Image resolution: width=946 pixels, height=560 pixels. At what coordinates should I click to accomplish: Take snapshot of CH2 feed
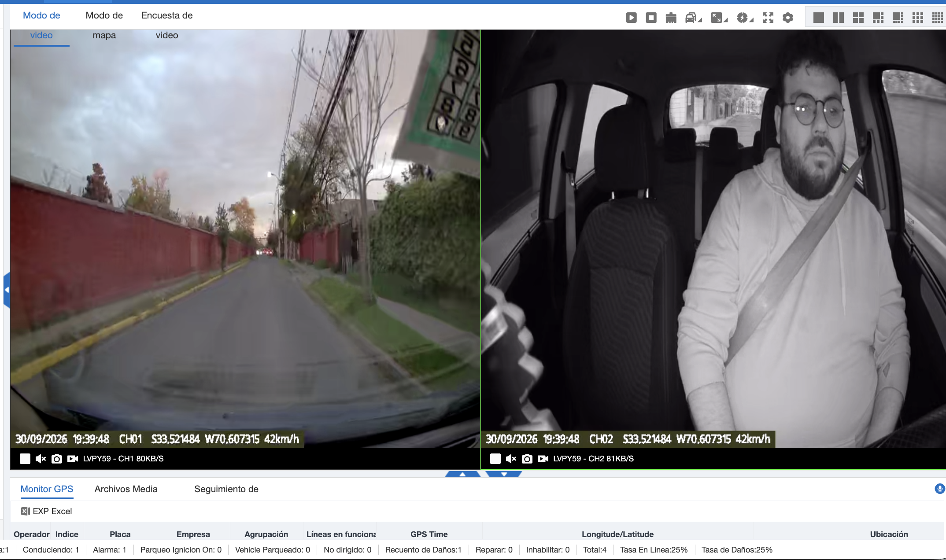tap(527, 459)
